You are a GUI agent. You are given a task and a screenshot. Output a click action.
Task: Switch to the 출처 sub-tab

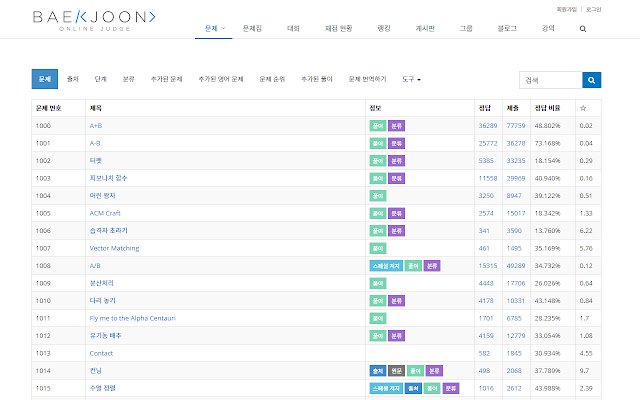(x=73, y=79)
